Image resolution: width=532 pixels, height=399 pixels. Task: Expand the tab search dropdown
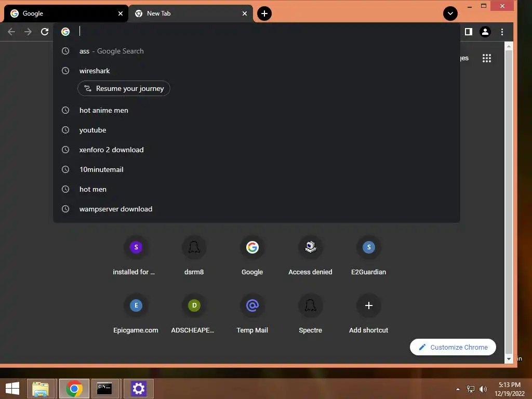[x=450, y=14]
